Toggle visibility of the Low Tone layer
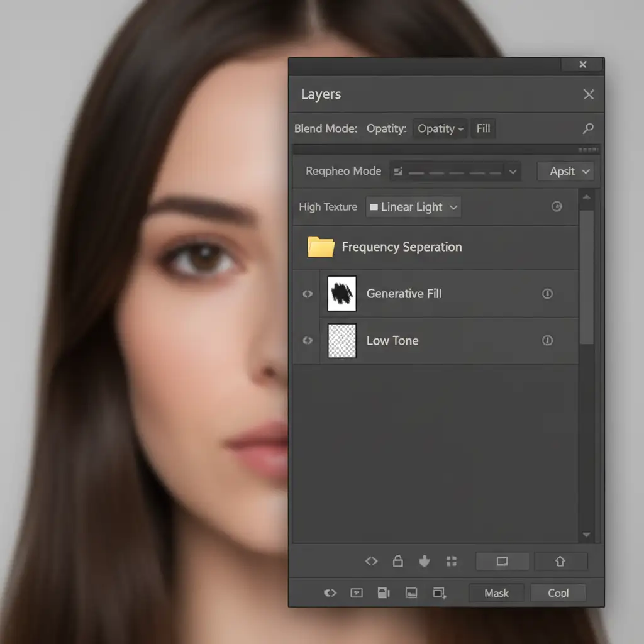Viewport: 644px width, 644px height. tap(308, 340)
